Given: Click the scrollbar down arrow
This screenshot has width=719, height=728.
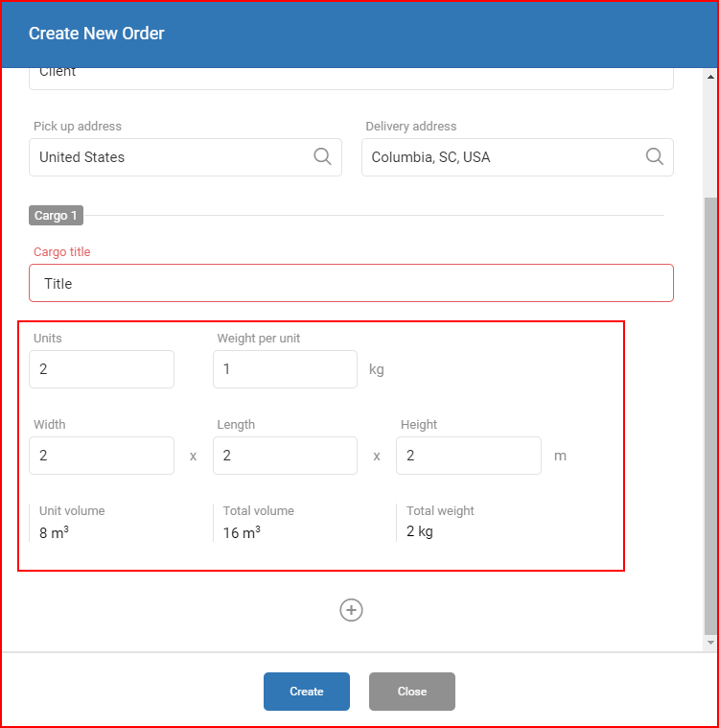Looking at the screenshot, I should point(710,643).
